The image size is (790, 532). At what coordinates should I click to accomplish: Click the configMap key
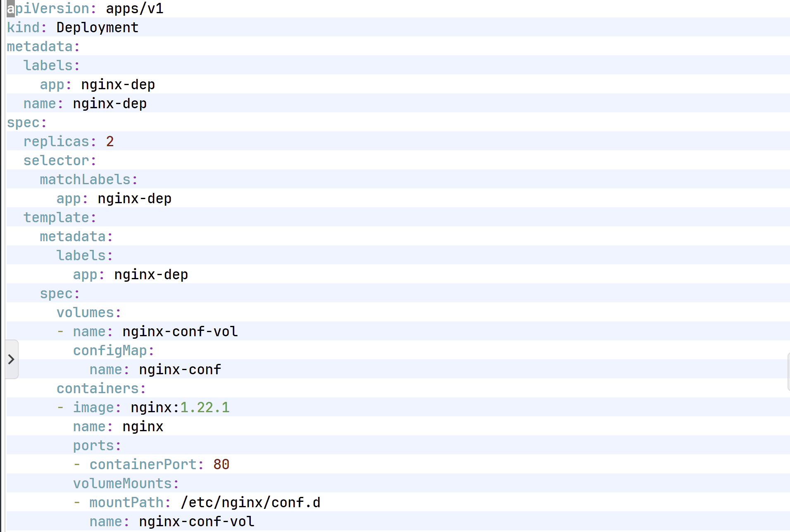110,351
